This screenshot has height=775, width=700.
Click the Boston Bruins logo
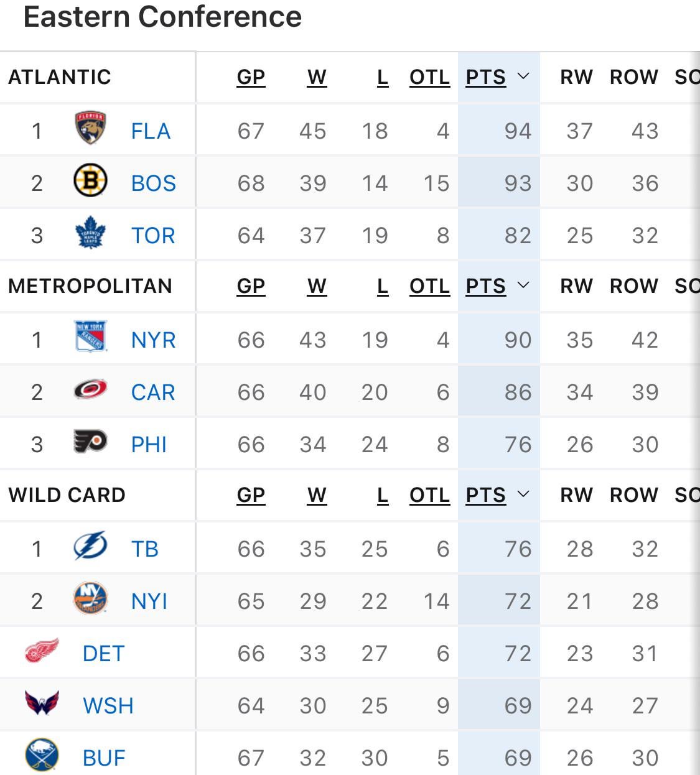coord(90,181)
